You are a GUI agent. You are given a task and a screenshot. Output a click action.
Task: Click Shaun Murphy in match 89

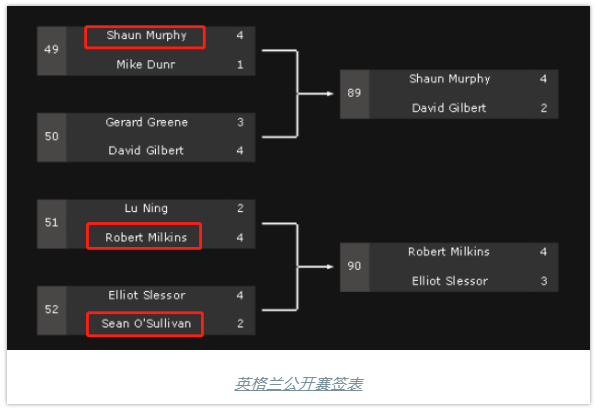click(x=450, y=79)
